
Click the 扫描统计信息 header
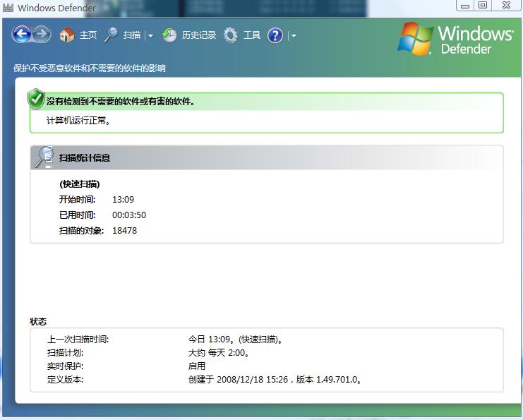[85, 158]
